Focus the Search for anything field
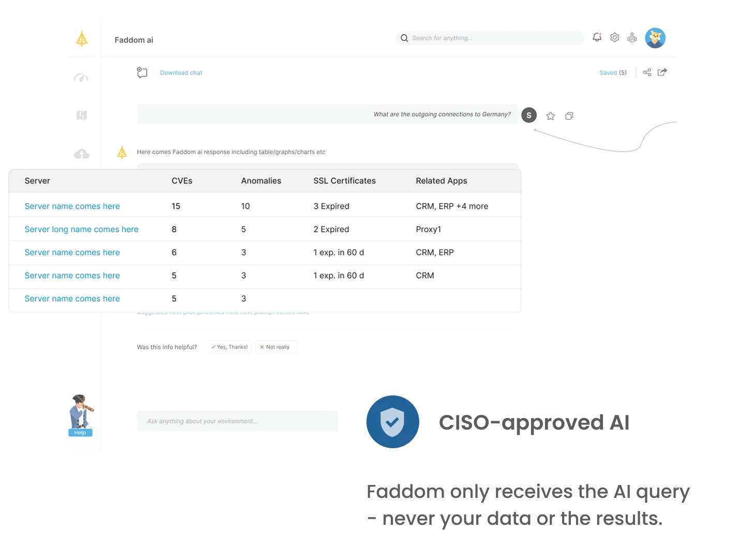Viewport: 736px width, 560px height. (490, 38)
